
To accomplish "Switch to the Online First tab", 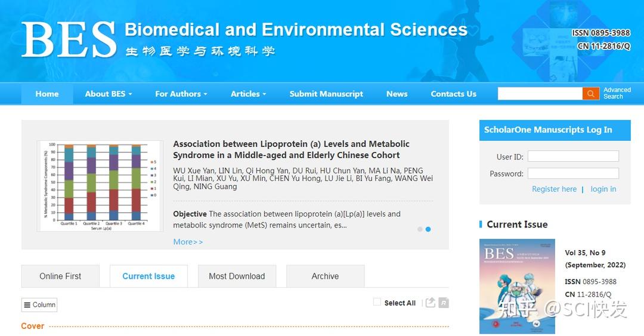I will pyautogui.click(x=60, y=276).
